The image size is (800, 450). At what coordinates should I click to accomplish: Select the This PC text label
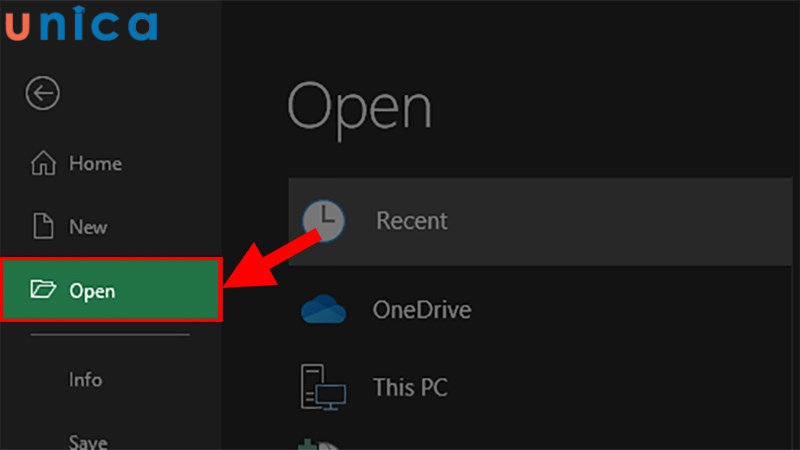pos(410,386)
